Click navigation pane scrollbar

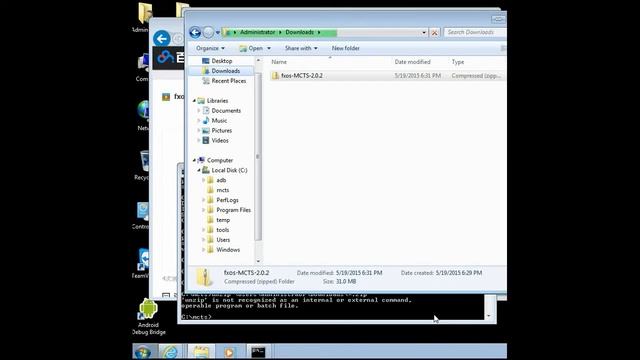[x=258, y=157]
